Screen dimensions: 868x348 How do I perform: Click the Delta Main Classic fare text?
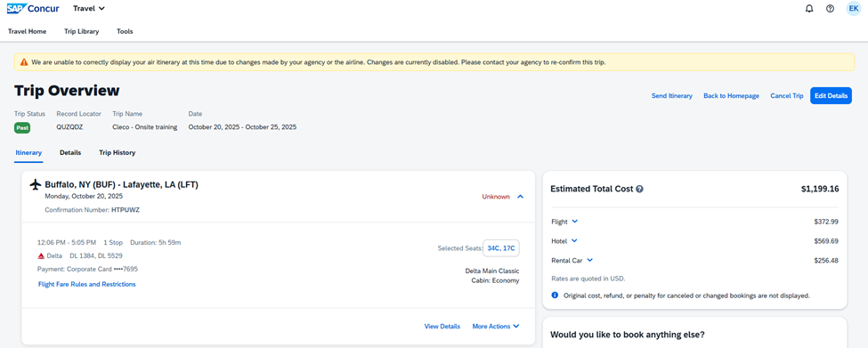click(x=492, y=271)
